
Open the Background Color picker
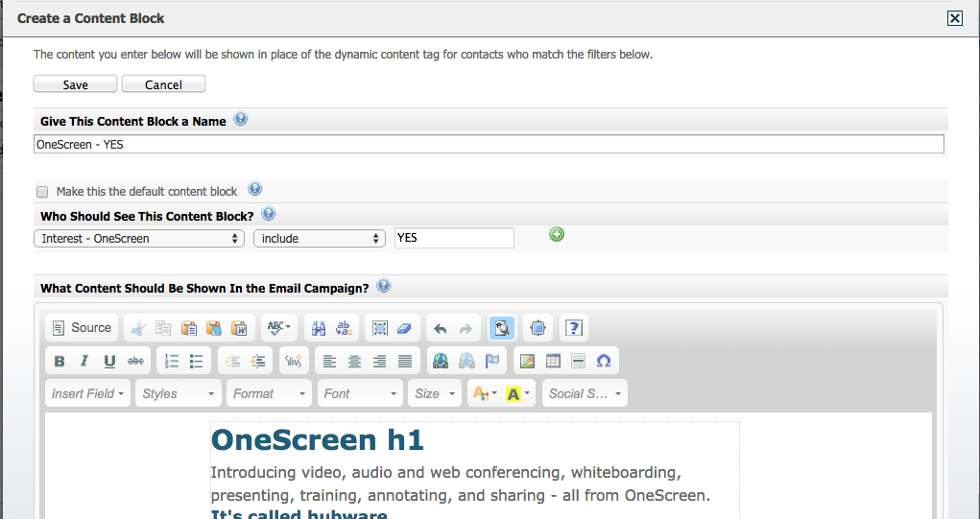pos(517,393)
